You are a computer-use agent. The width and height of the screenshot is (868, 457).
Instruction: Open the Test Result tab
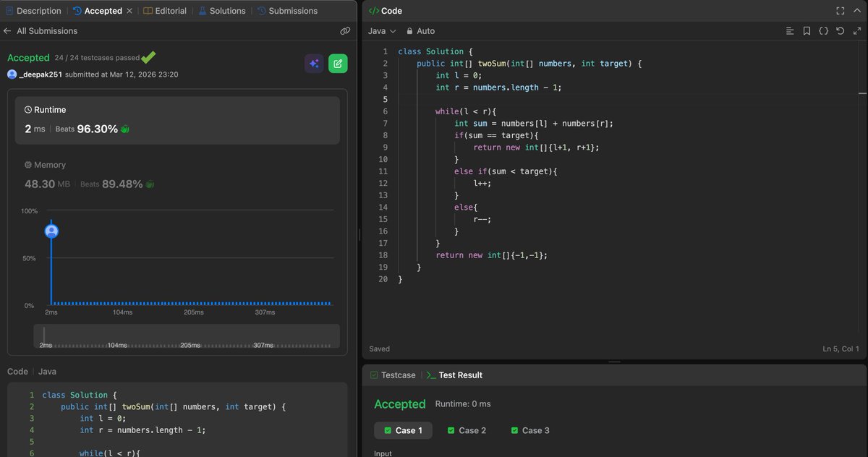454,375
